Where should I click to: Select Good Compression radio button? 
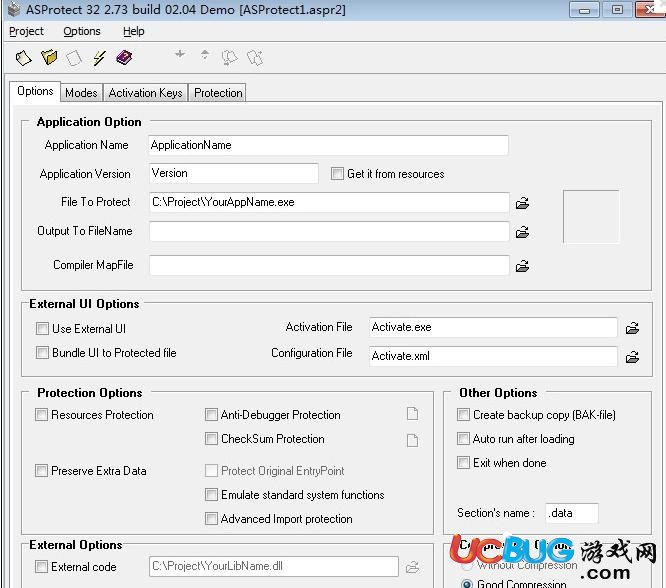[x=467, y=584]
